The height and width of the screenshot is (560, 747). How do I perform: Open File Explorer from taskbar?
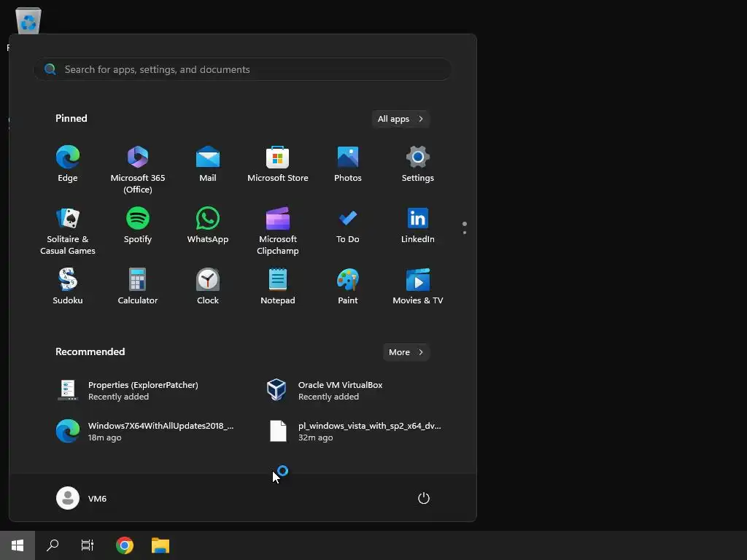160,545
